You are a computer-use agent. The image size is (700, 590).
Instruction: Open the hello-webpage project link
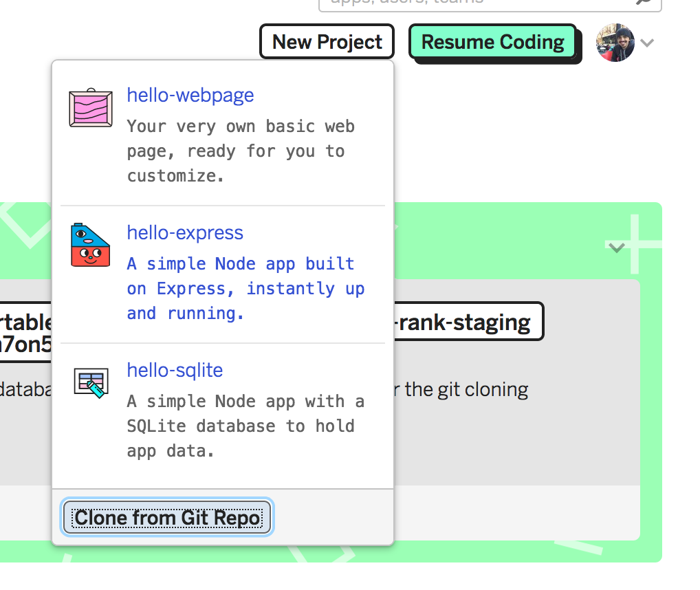[x=190, y=95]
